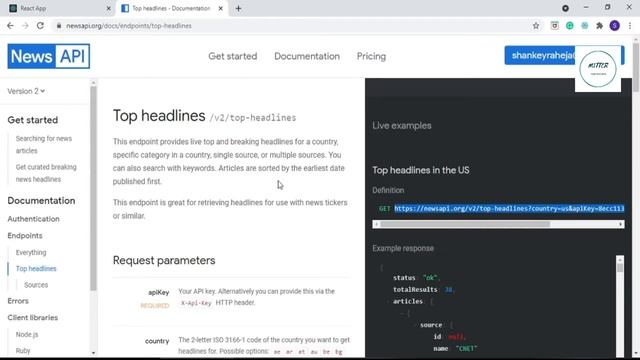Click the sidebar vertical scrollbar thumb
Image resolution: width=640 pixels, height=360 pixels.
[x=93, y=188]
